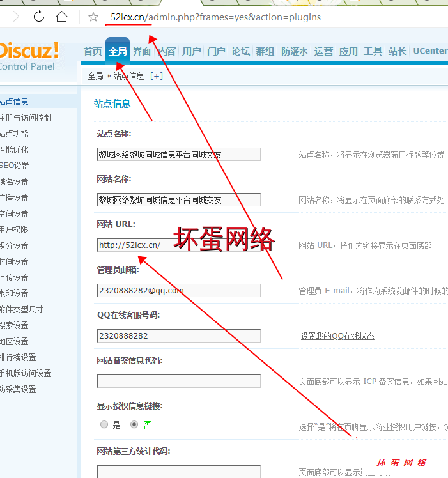Switch to the 界面 tab
448x478 pixels.
(142, 51)
